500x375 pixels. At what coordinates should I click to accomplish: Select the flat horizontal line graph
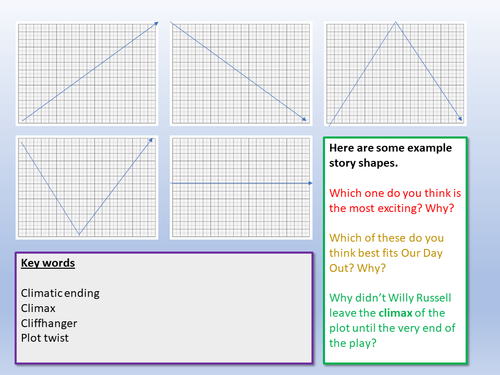pyautogui.click(x=241, y=187)
